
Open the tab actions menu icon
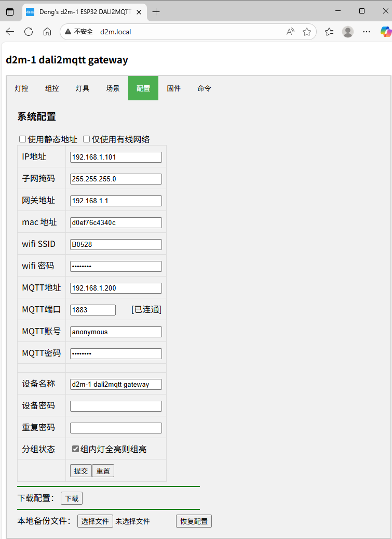pyautogui.click(x=10, y=11)
